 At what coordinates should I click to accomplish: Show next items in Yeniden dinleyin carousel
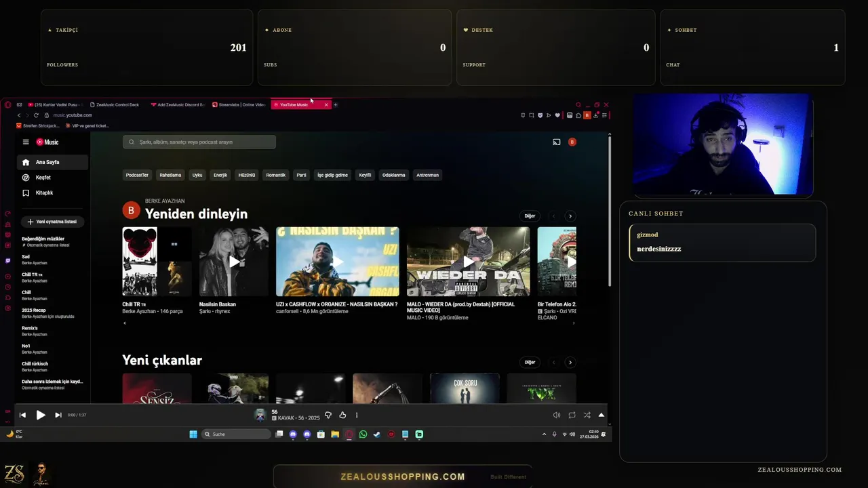570,216
